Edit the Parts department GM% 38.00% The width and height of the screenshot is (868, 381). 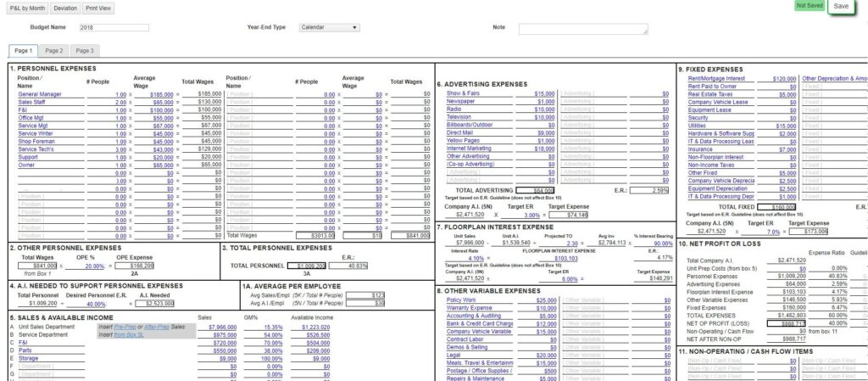click(x=264, y=350)
